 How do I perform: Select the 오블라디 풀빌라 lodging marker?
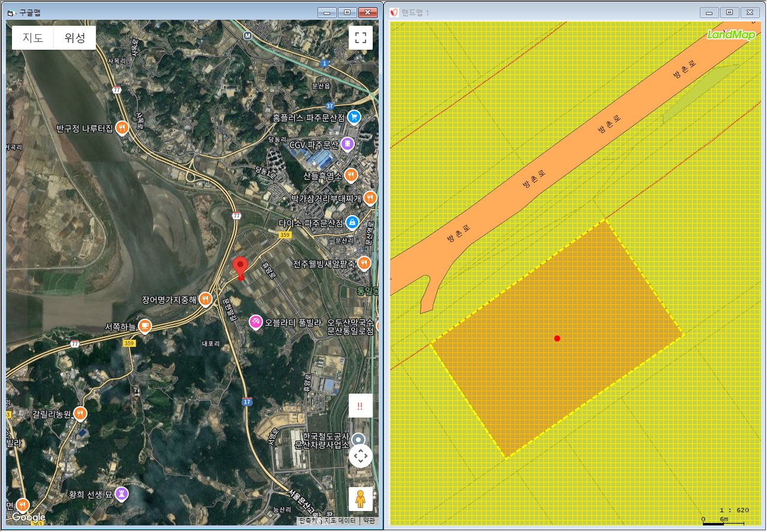coord(256,322)
